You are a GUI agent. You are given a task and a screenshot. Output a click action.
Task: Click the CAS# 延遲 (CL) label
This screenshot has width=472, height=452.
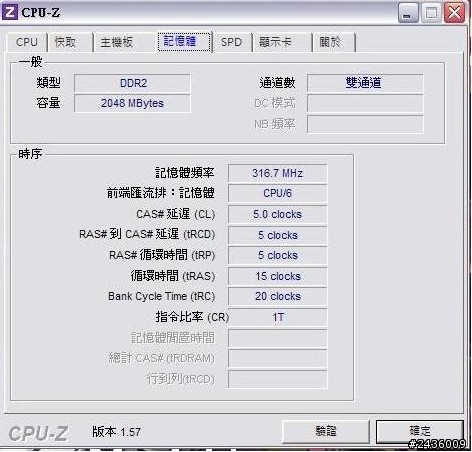coord(175,214)
